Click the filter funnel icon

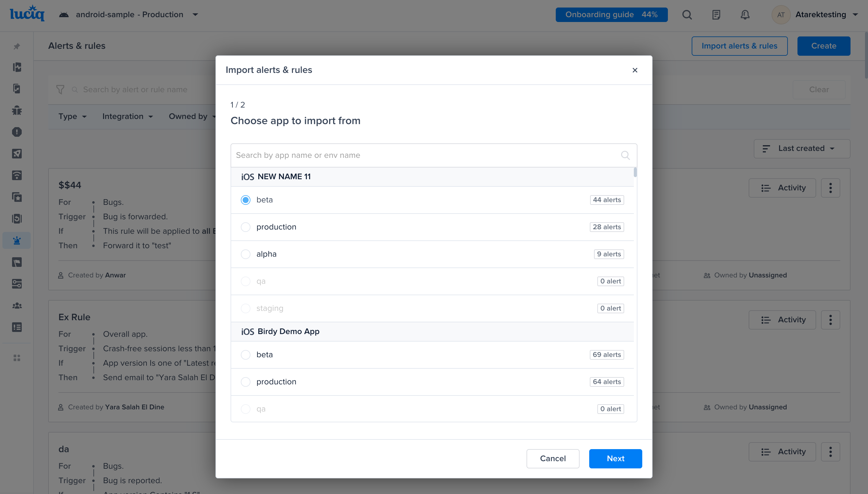point(60,89)
